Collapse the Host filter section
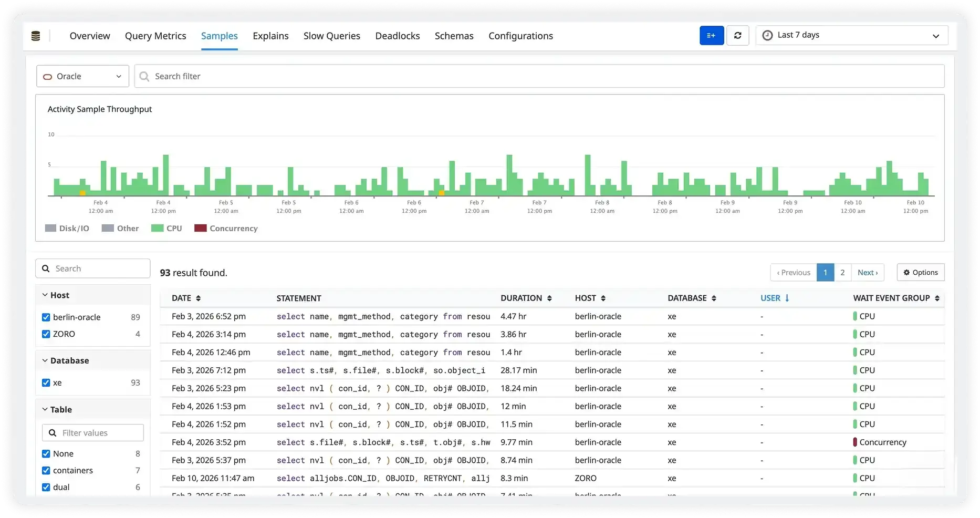The image size is (980, 518). (x=45, y=295)
